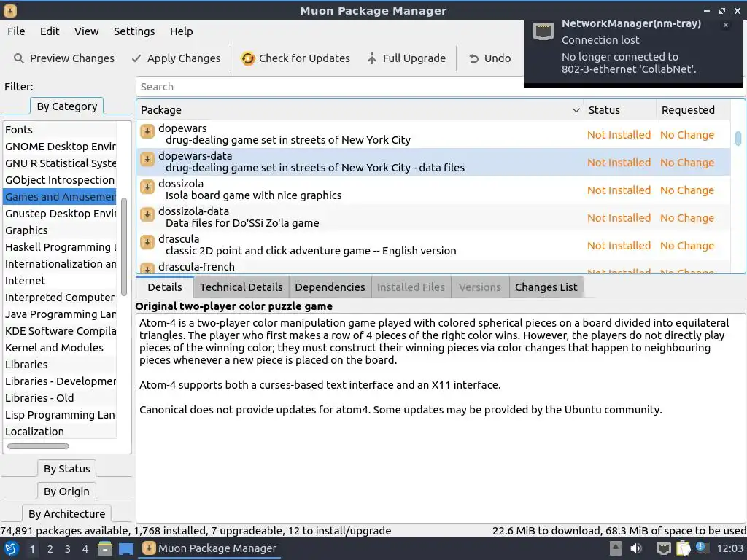Click the dossizola-data package icon

tap(147, 214)
